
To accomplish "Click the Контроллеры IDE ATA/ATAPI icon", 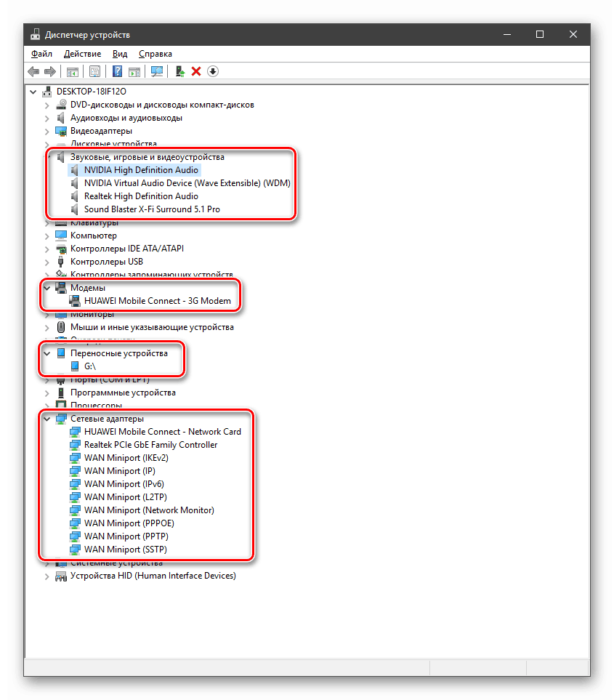I will tap(61, 249).
